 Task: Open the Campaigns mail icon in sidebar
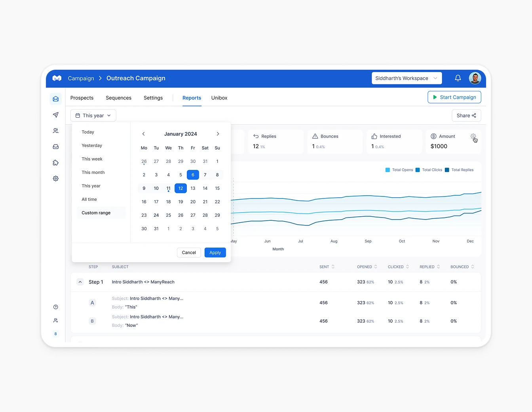55,99
